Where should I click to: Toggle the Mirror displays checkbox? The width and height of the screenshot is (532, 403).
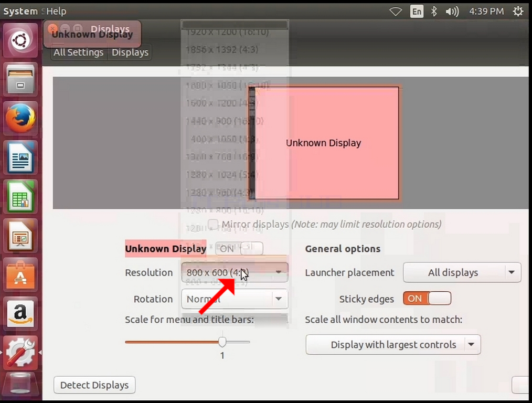[212, 224]
